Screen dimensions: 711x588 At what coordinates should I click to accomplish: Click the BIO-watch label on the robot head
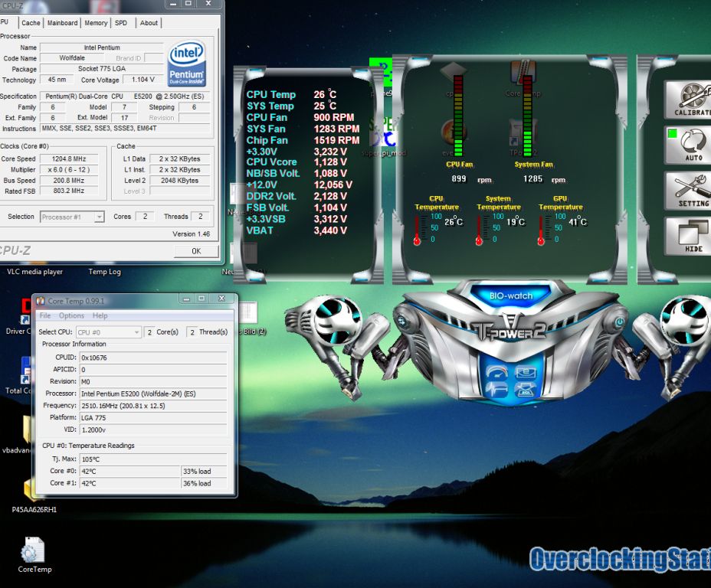(x=511, y=296)
